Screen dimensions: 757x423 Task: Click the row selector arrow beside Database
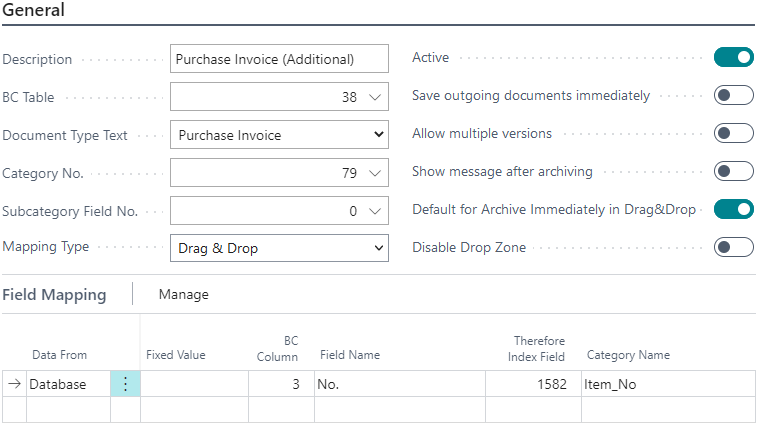click(x=14, y=384)
